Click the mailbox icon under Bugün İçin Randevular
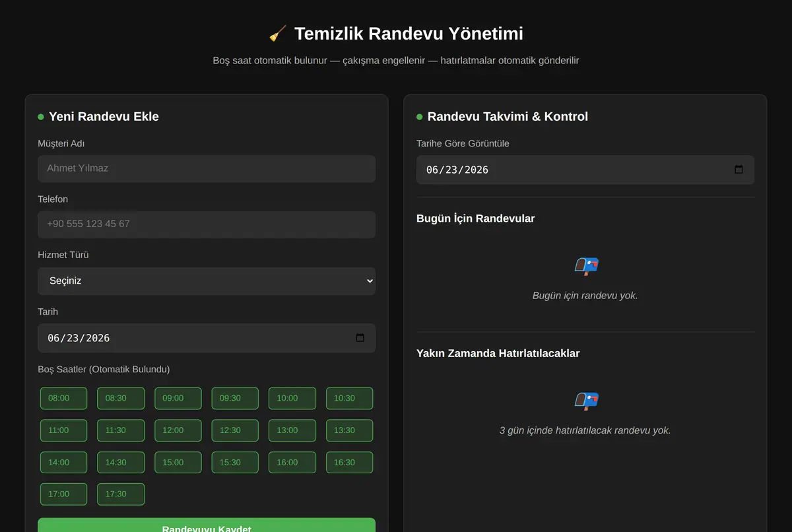This screenshot has height=532, width=792. tap(586, 266)
